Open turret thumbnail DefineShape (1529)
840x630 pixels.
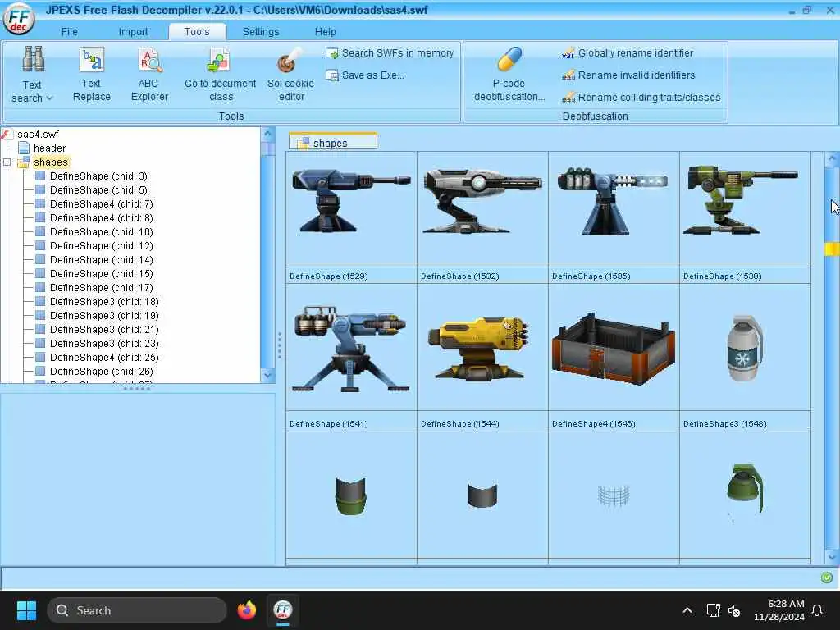pos(351,201)
